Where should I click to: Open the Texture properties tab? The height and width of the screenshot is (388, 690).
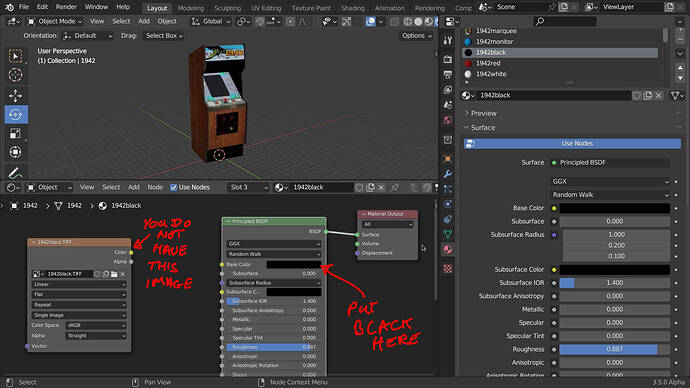click(448, 268)
